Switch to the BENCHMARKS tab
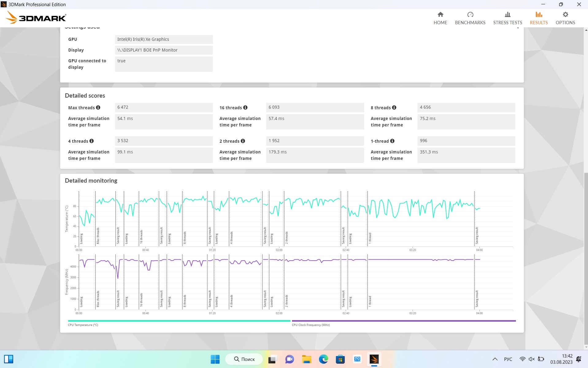588x368 pixels. 470,18
